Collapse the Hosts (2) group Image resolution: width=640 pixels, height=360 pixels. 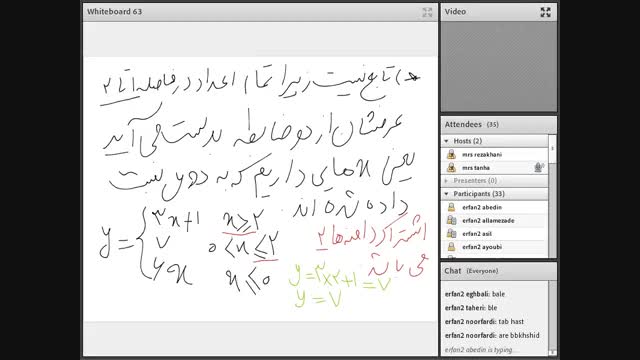coord(447,141)
